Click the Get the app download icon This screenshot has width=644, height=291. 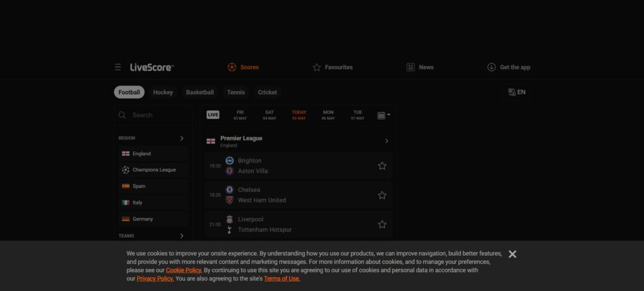point(491,67)
